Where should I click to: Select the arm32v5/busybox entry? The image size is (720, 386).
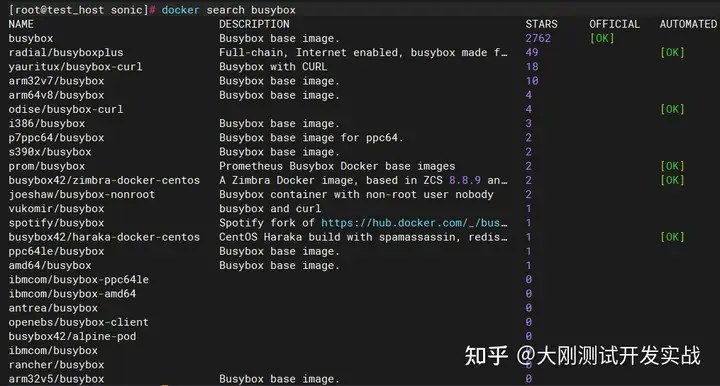pos(56,379)
